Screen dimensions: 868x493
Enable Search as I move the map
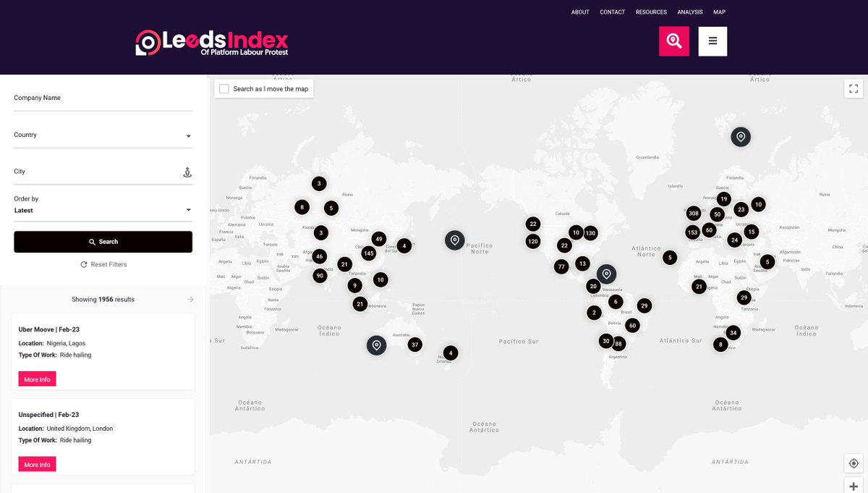224,88
